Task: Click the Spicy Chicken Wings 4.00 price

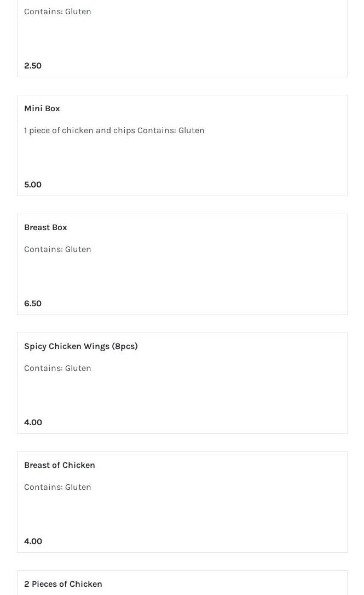Action: (x=33, y=422)
